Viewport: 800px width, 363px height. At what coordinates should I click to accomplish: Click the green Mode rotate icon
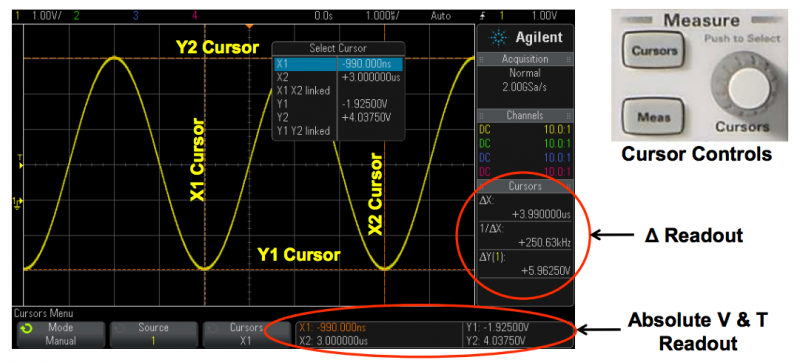click(27, 329)
